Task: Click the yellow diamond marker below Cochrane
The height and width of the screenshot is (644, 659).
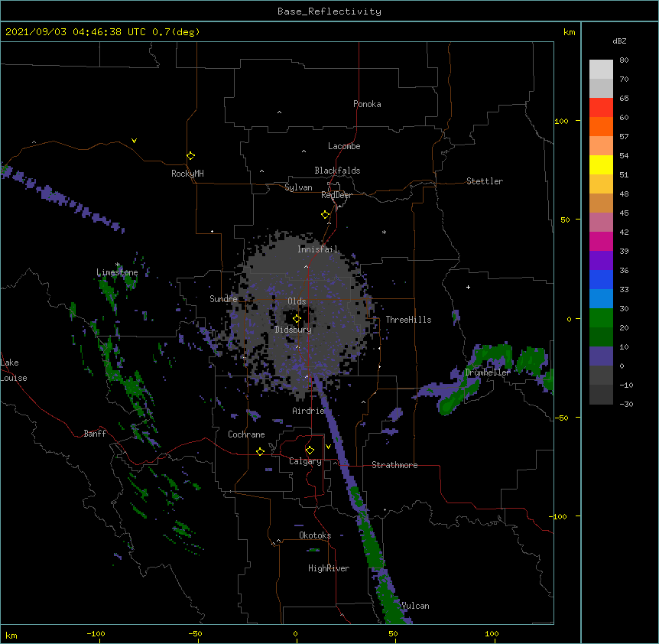Action: point(260,451)
